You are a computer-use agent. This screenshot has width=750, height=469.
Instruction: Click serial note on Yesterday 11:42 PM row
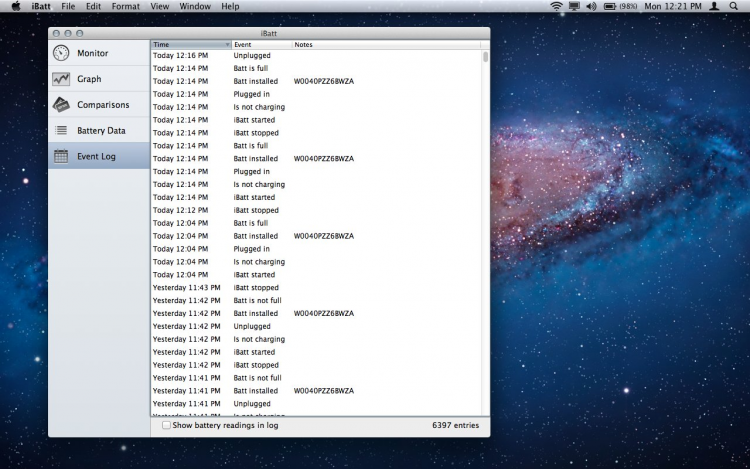tap(324, 314)
